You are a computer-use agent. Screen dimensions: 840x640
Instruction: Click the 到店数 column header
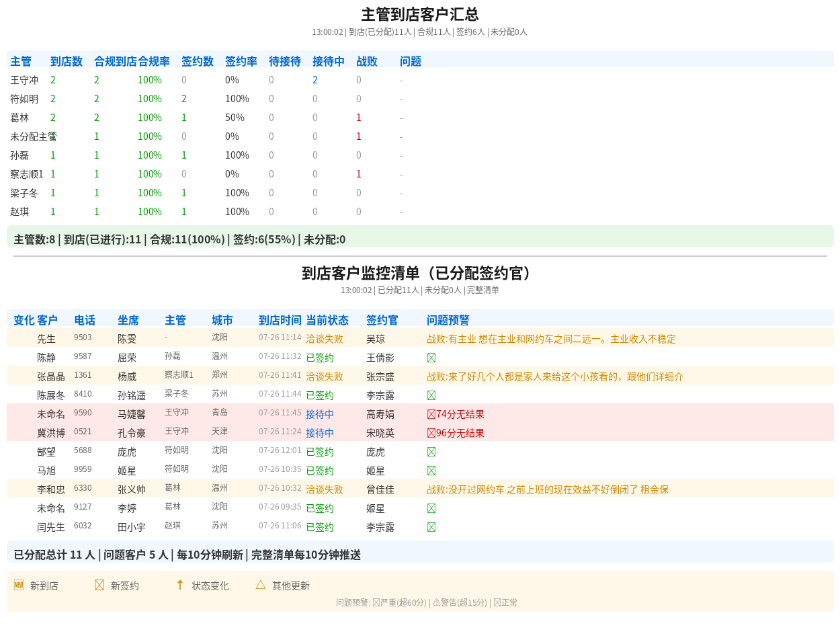[67, 61]
